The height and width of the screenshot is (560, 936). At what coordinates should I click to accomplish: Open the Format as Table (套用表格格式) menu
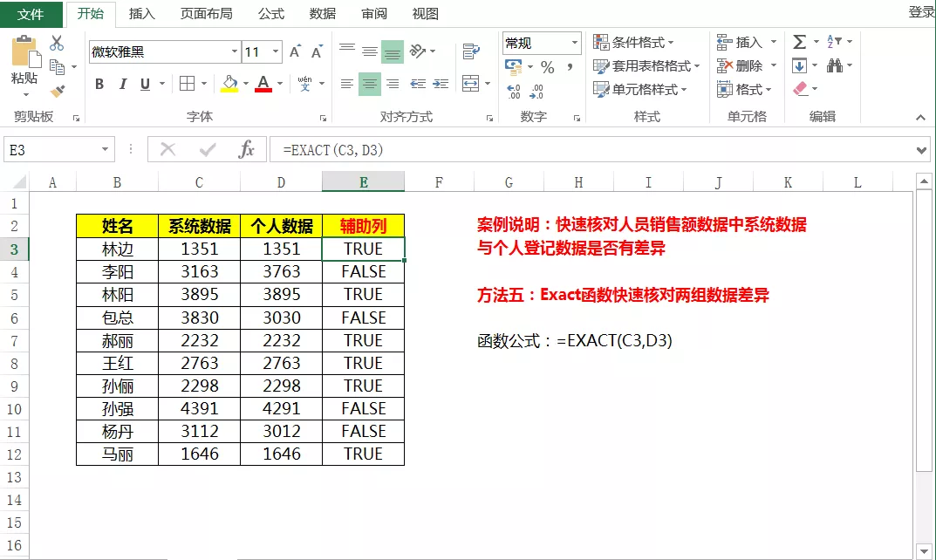tap(646, 66)
